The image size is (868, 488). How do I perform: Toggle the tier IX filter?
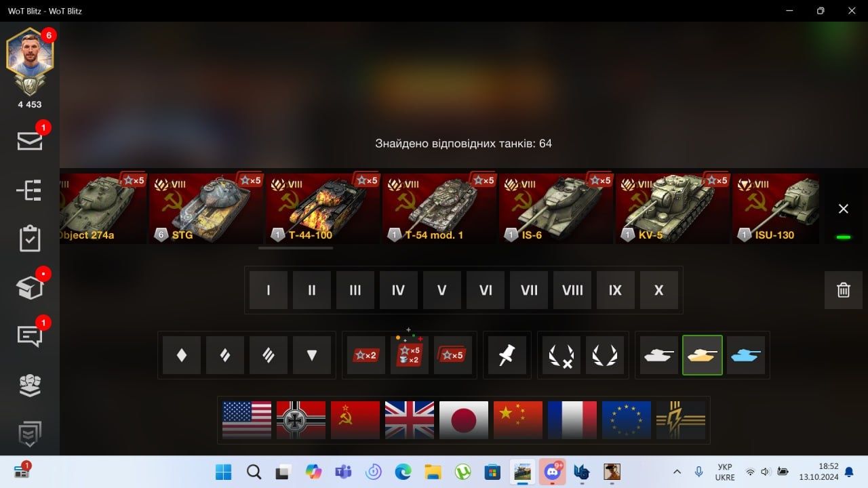point(616,290)
